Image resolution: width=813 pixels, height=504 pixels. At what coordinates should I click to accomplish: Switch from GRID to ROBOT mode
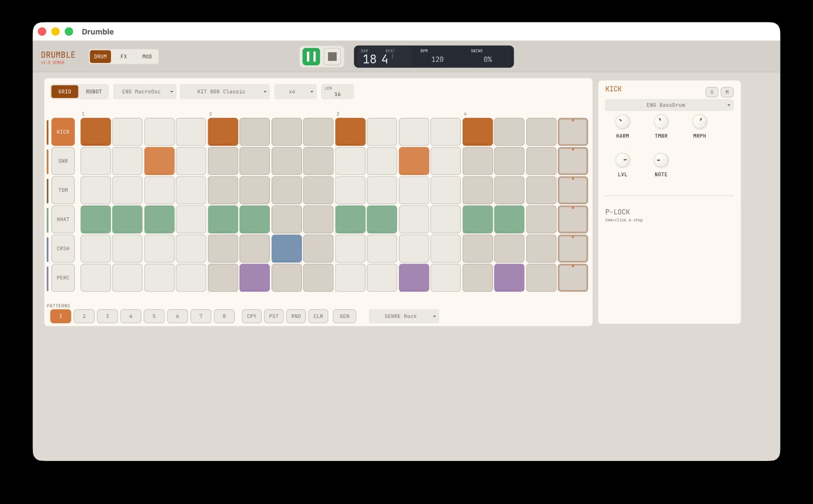tap(94, 91)
